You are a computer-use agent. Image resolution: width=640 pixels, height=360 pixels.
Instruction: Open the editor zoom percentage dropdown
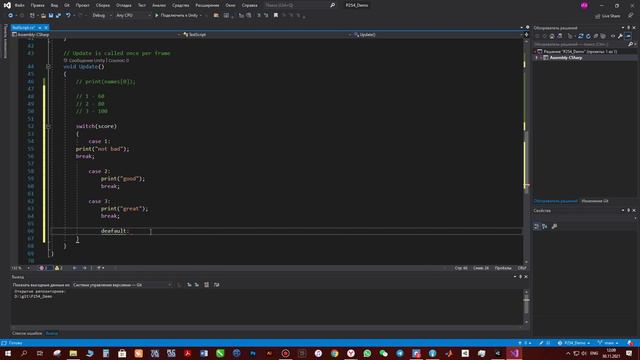21,268
